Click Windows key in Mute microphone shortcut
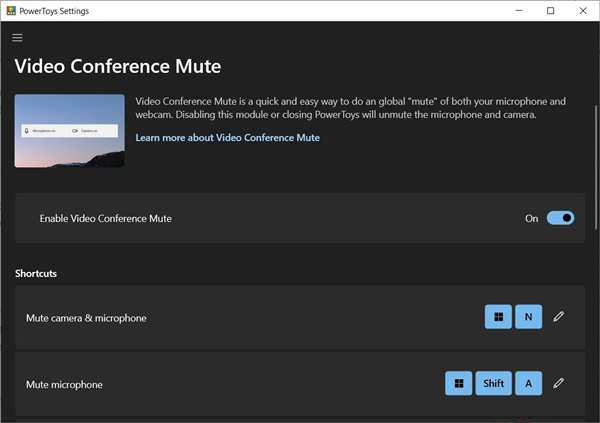Image resolution: width=600 pixels, height=423 pixels. point(458,383)
